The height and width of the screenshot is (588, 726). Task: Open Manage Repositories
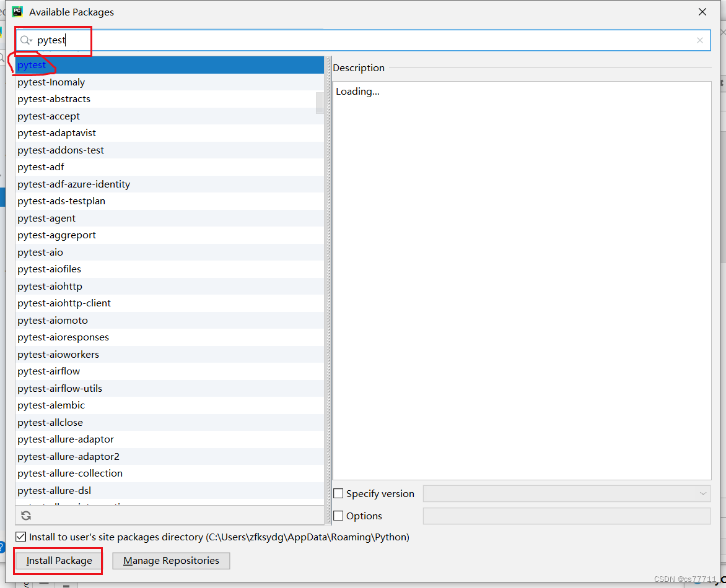coord(171,561)
